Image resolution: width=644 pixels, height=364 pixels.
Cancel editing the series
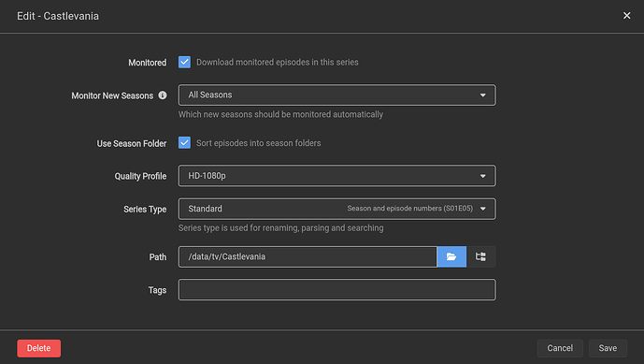(560, 348)
